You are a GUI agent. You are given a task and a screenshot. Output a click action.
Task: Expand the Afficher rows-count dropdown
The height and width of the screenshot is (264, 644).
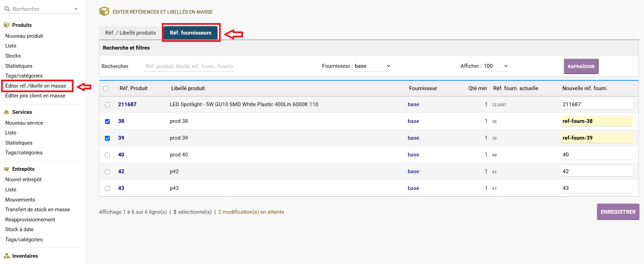[495, 66]
